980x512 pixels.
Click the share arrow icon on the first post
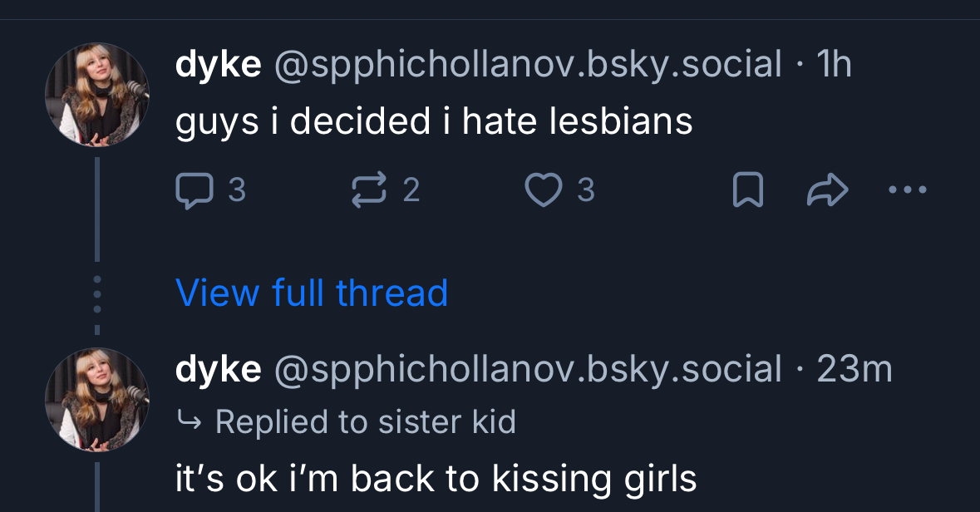[x=827, y=192]
